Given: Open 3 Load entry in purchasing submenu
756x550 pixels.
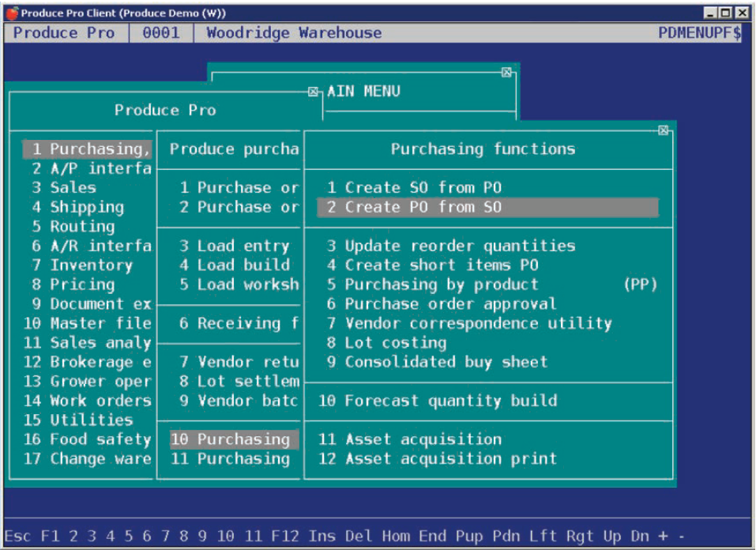Looking at the screenshot, I should coord(235,246).
